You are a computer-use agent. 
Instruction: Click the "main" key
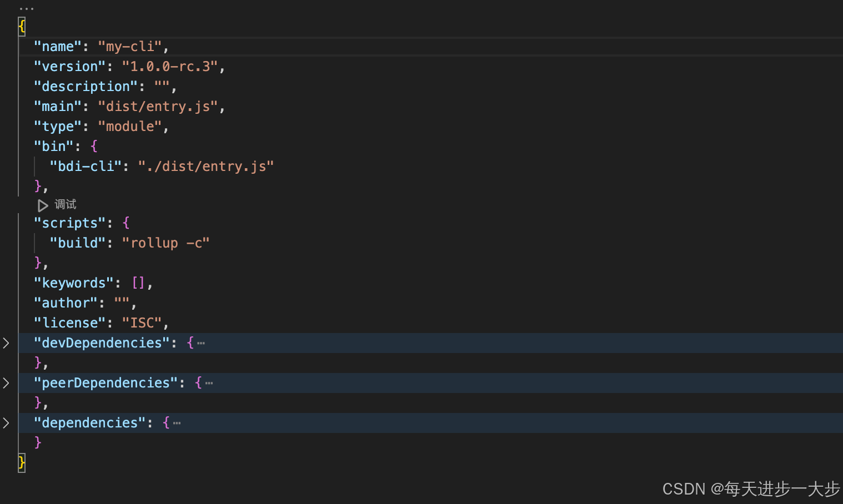pos(58,107)
